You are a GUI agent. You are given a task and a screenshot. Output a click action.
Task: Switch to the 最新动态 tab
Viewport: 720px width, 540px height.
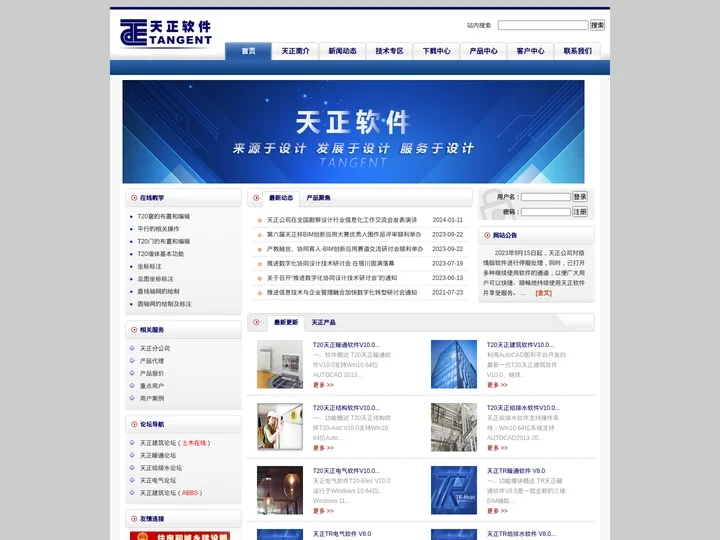[x=281, y=198]
